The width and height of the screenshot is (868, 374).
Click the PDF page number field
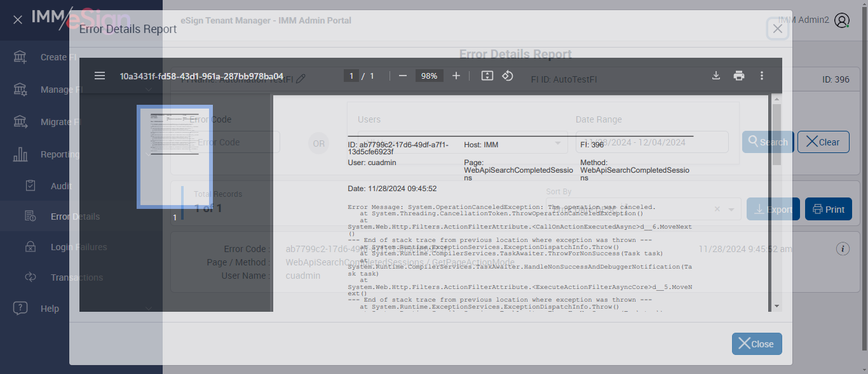pos(351,76)
